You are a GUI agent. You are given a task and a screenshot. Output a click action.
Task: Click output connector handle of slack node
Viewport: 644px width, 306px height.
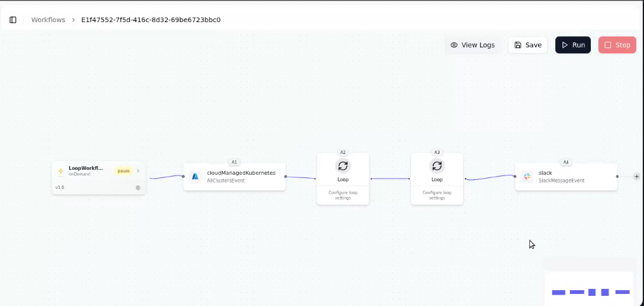coord(617,177)
